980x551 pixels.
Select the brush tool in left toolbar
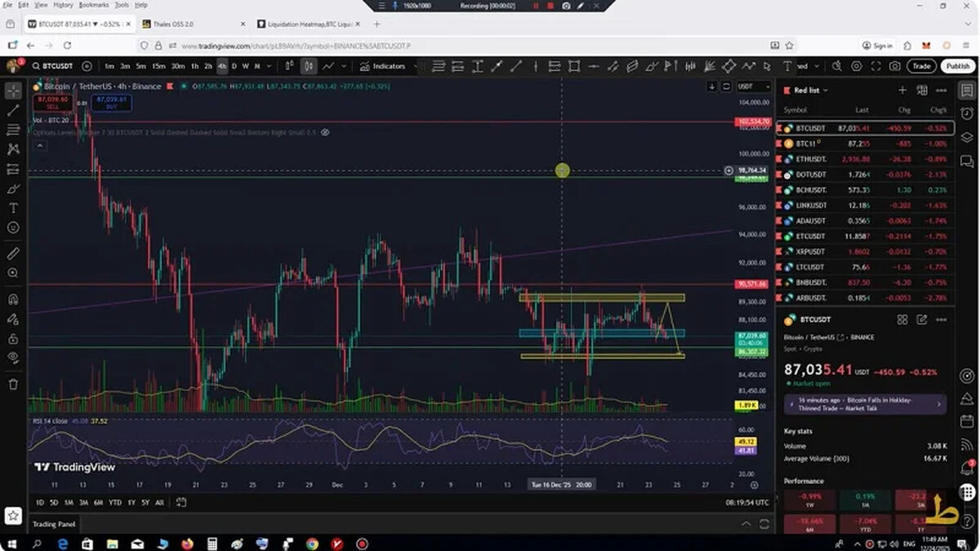pos(13,188)
